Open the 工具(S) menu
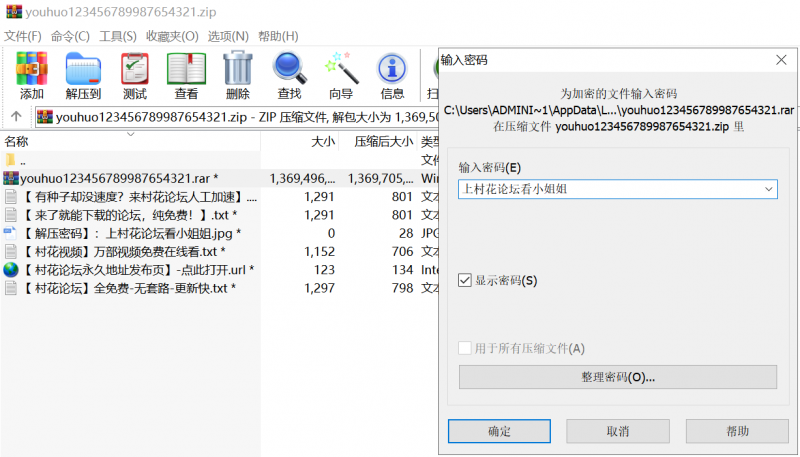 118,36
